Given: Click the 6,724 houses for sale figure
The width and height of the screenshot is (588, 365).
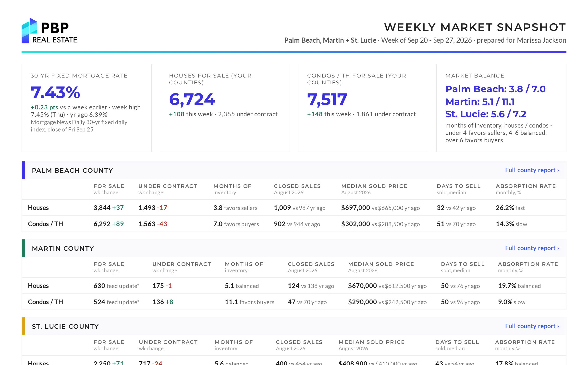Looking at the screenshot, I should point(192,99).
